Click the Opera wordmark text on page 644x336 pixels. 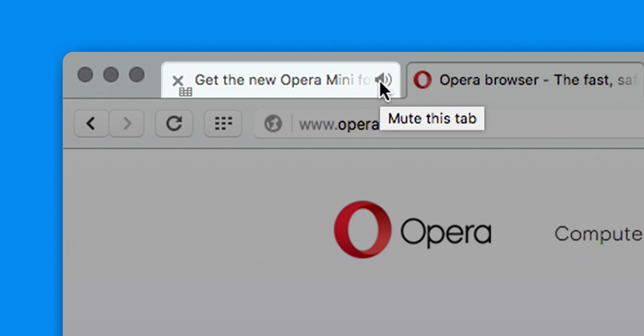pos(445,233)
